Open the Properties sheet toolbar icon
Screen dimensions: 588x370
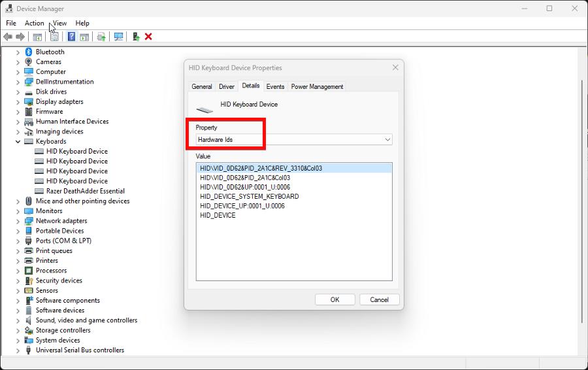54,37
